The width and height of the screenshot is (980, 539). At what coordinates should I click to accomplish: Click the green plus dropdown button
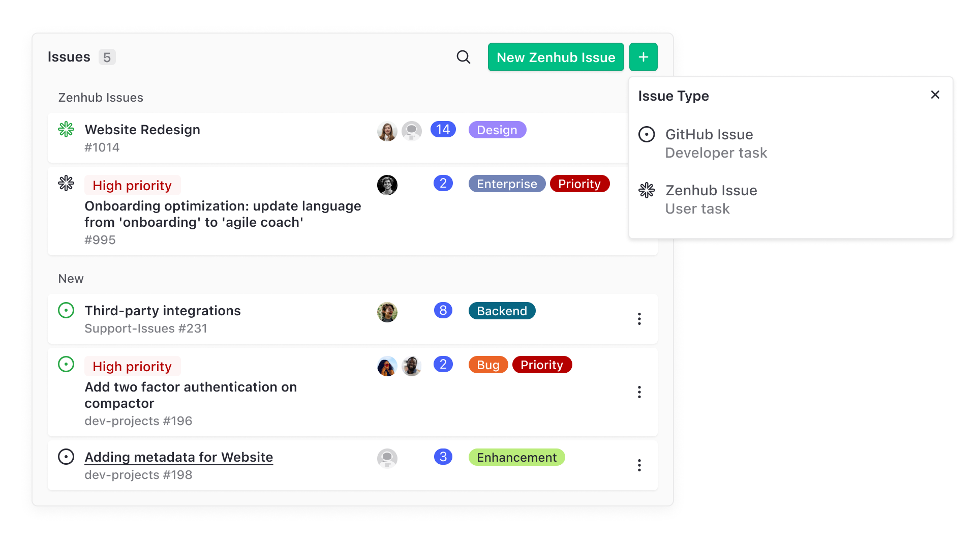(x=643, y=57)
